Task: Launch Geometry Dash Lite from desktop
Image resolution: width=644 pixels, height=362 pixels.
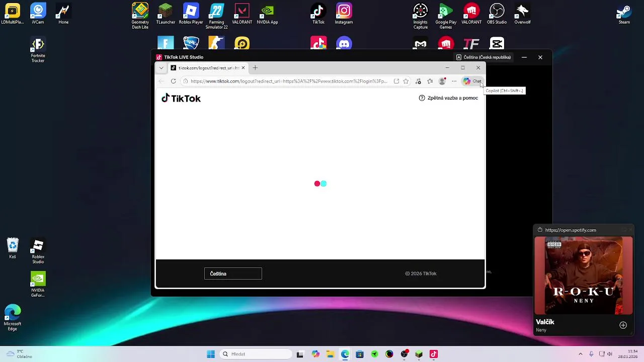Action: [140, 16]
